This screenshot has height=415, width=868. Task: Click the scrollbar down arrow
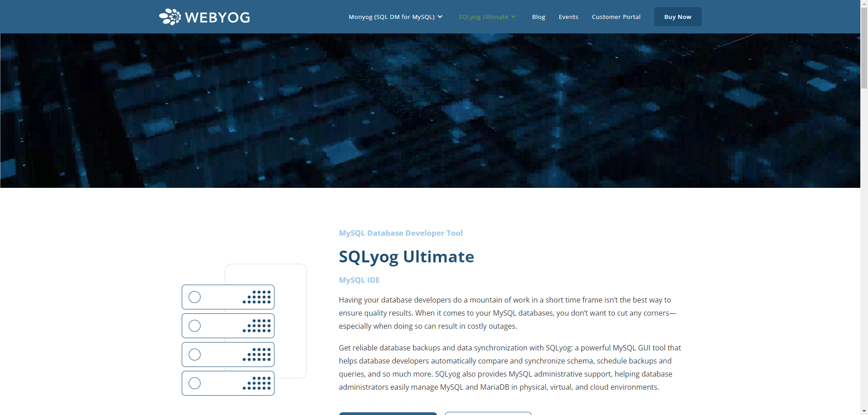coord(864,411)
